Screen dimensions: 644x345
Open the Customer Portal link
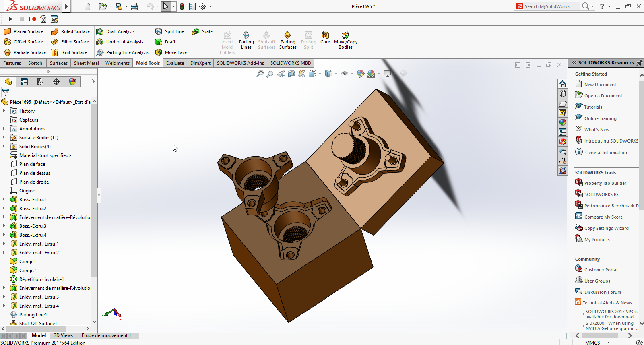point(601,270)
